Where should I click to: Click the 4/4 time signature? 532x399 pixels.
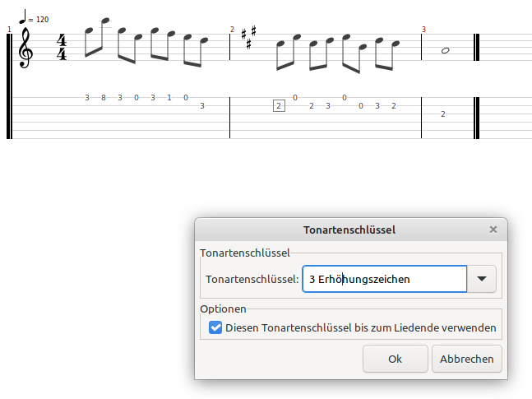click(62, 47)
